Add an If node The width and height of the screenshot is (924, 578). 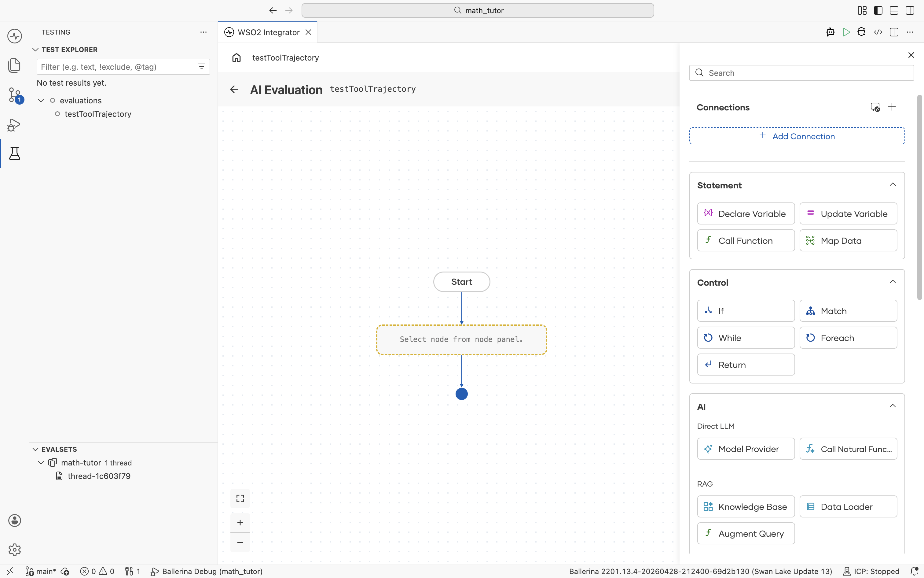pos(746,311)
